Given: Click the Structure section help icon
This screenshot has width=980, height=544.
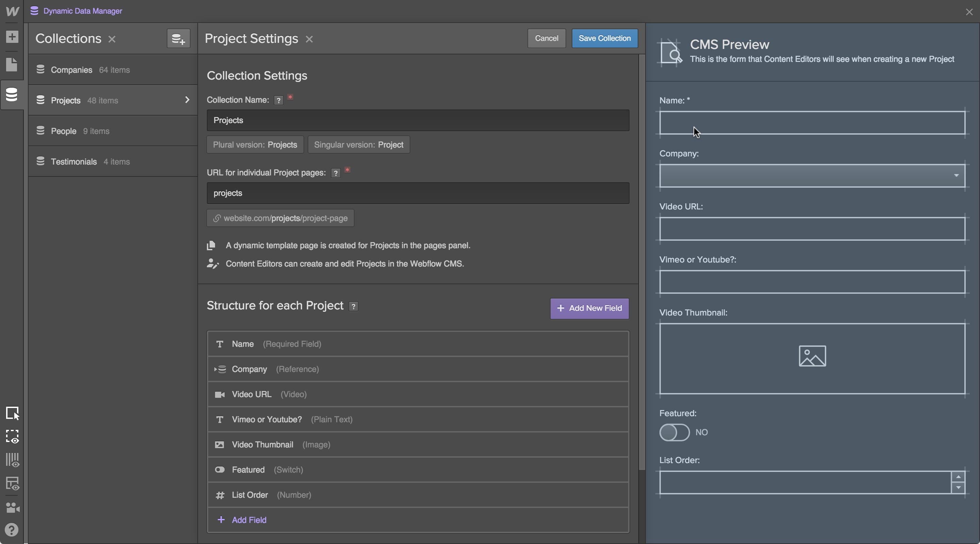Looking at the screenshot, I should pyautogui.click(x=354, y=306).
